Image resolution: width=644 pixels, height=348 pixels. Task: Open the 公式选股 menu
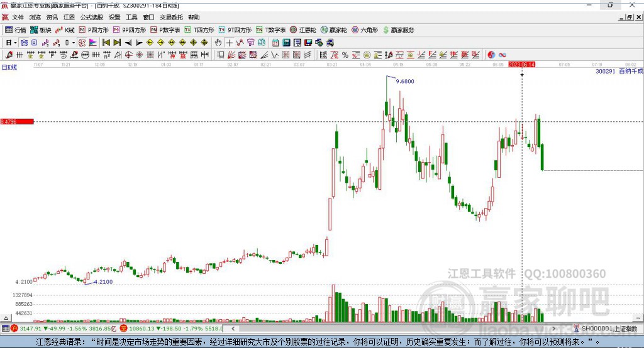[92, 17]
